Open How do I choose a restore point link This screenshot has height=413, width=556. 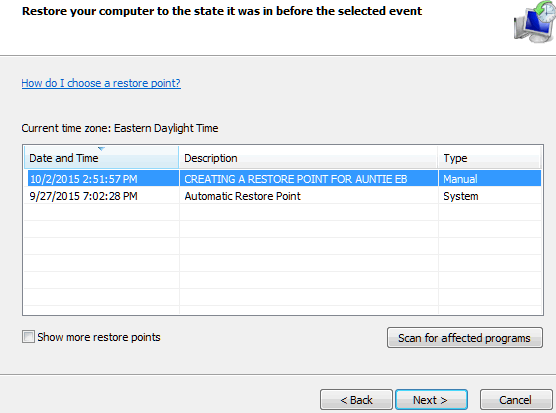point(101,83)
